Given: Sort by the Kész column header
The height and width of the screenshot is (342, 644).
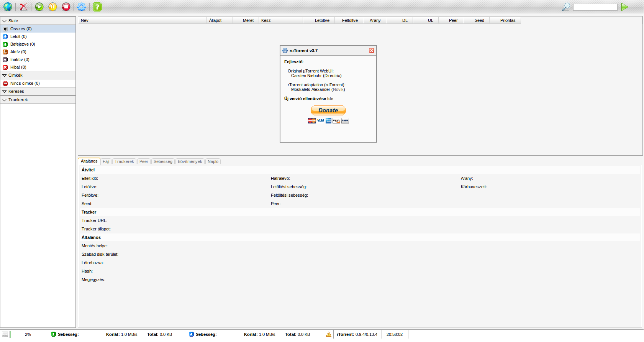Looking at the screenshot, I should pos(281,20).
